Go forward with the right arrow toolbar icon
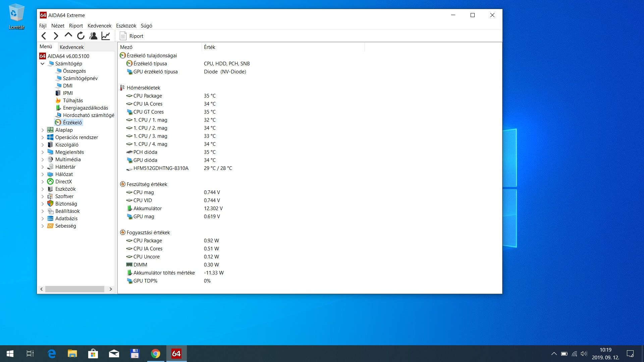Screen dimensions: 644x362 pos(56,36)
